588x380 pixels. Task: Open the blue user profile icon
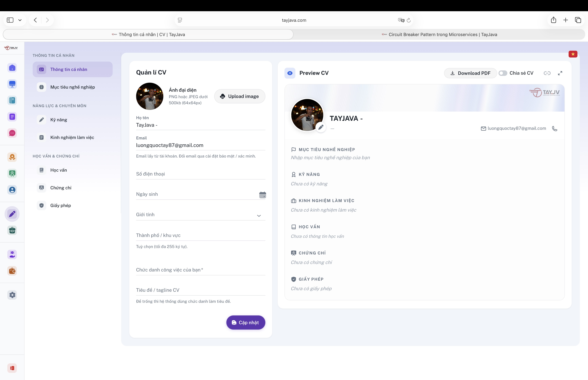coord(12,190)
